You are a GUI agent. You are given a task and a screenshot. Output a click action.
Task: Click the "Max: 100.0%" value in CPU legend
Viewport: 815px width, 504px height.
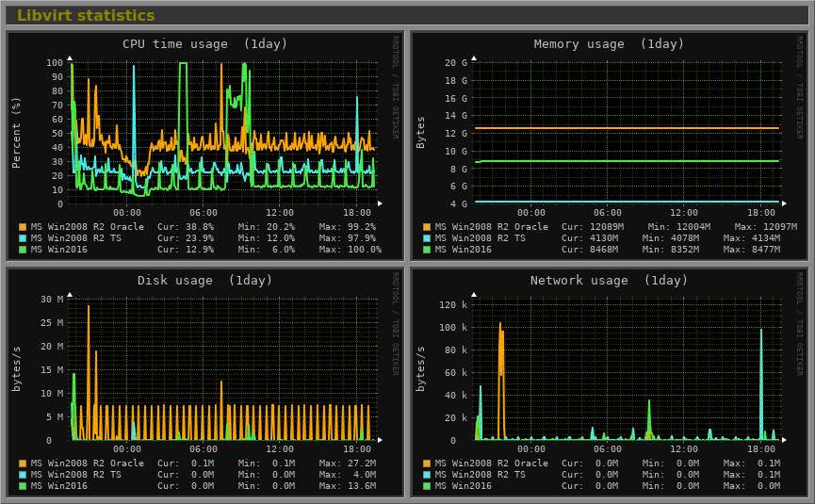click(350, 250)
